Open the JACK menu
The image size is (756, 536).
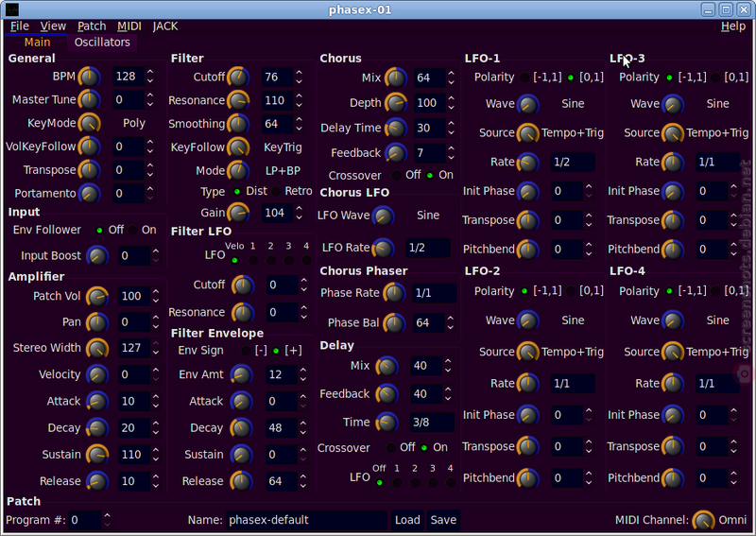pyautogui.click(x=165, y=26)
